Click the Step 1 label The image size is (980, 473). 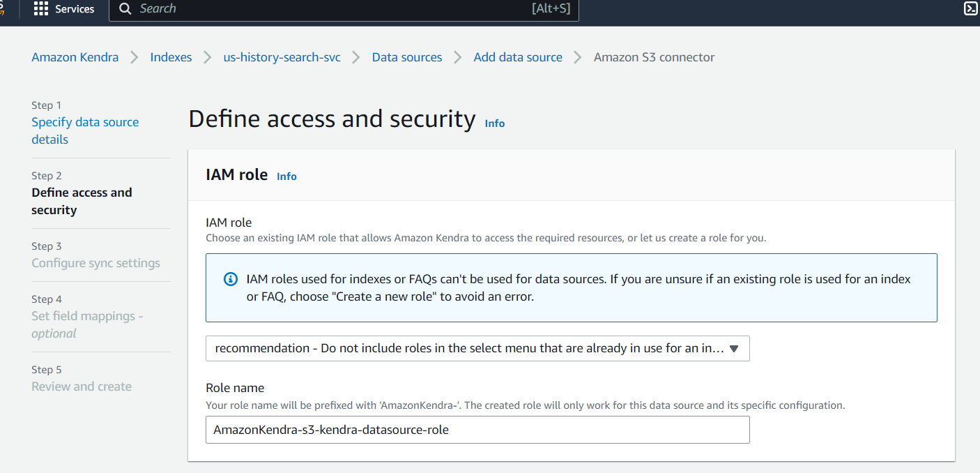(x=47, y=105)
